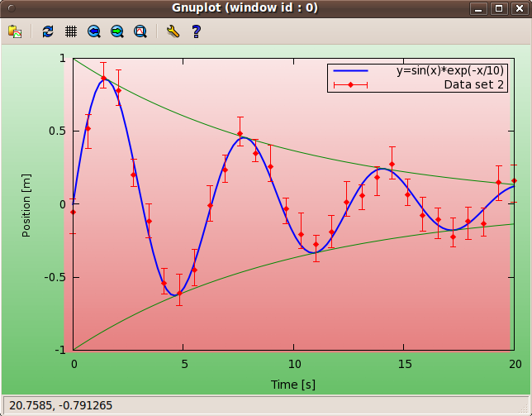
Task: Click y-axis tick label -1
Action: coord(59,350)
